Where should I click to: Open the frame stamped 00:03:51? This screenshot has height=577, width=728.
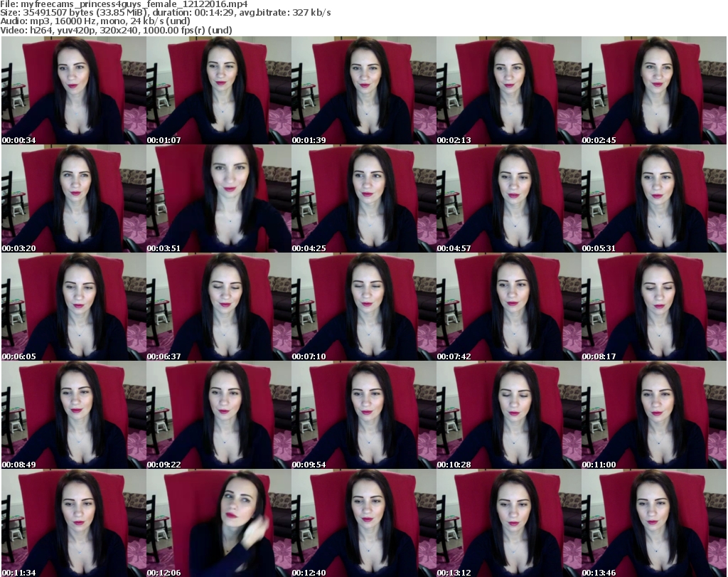(x=219, y=198)
